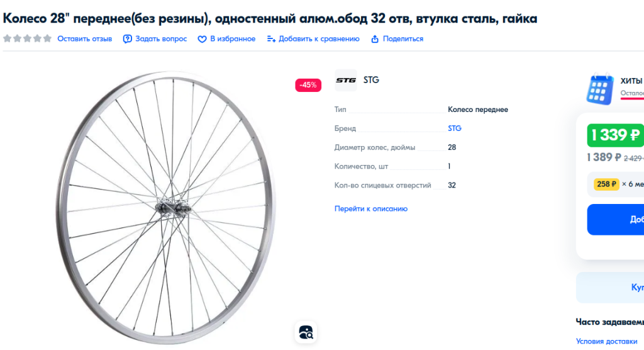Click the question bubble icon for Задать вопрос
The width and height of the screenshot is (644, 350).
tap(128, 39)
